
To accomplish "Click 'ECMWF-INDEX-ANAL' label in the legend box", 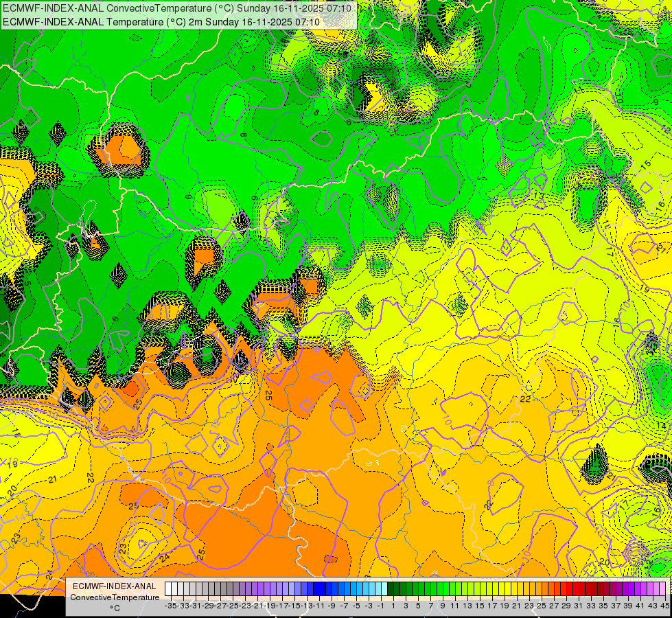I will [115, 586].
